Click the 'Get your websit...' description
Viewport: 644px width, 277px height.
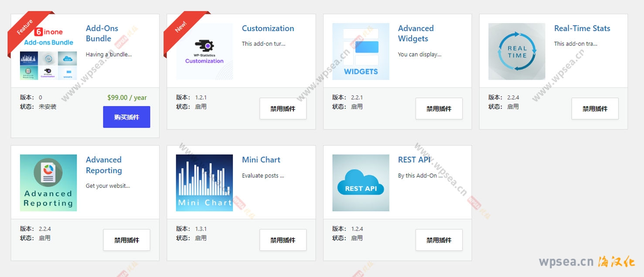[108, 186]
